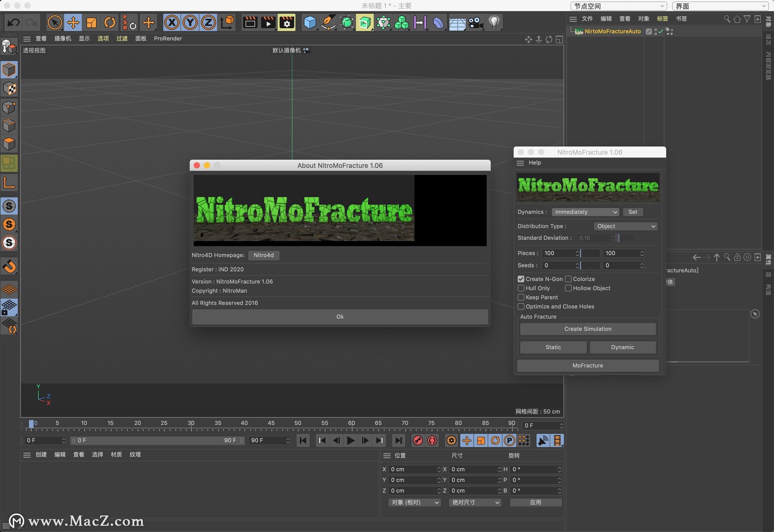Enable Optimize and Close Holes checkbox
The width and height of the screenshot is (774, 532).
point(521,307)
